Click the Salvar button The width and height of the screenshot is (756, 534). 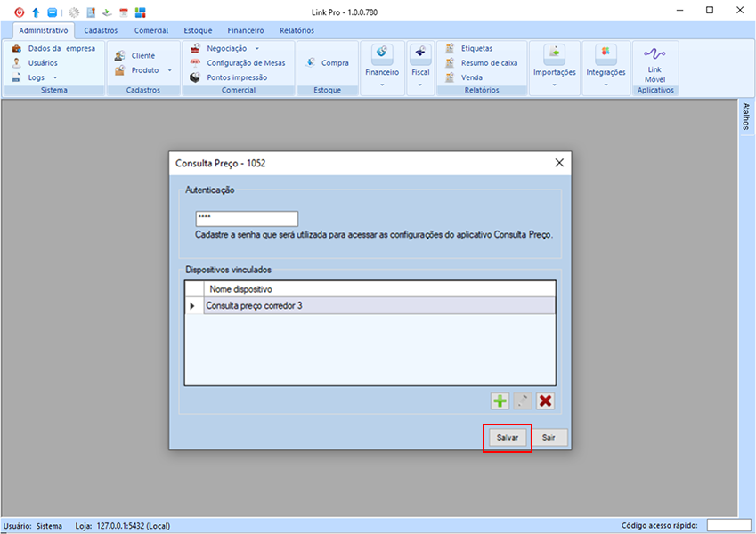pos(508,438)
